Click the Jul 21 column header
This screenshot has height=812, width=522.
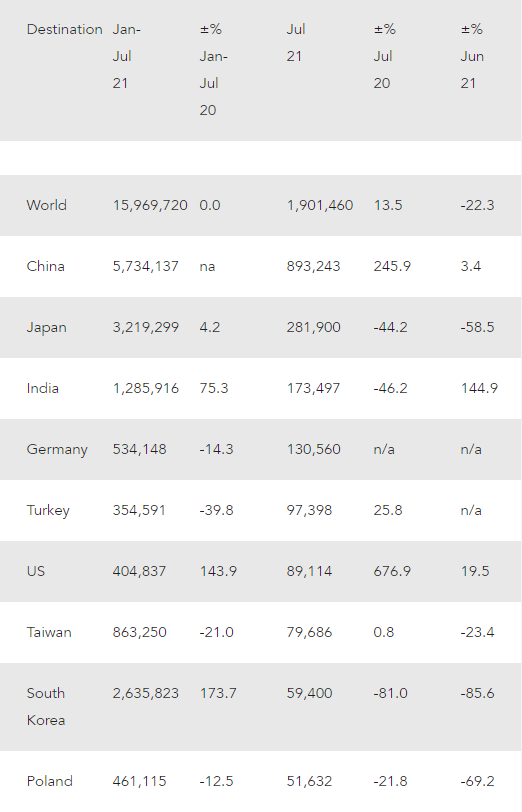[x=296, y=43]
